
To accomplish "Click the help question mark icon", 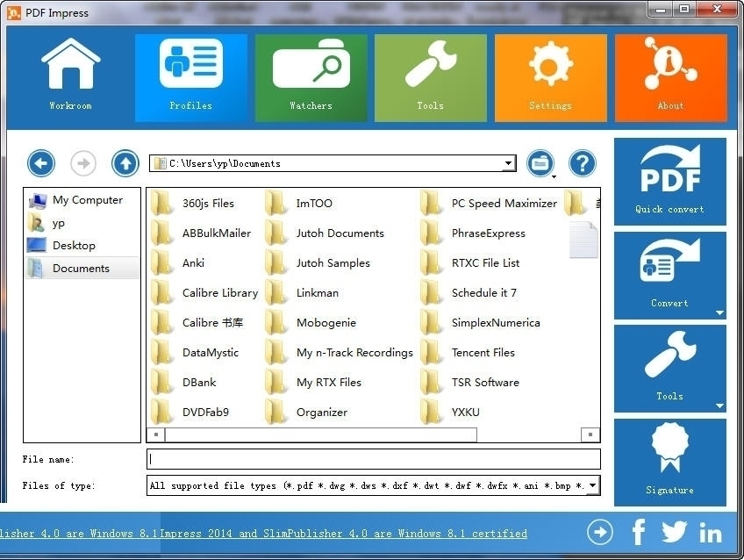I will coord(583,163).
